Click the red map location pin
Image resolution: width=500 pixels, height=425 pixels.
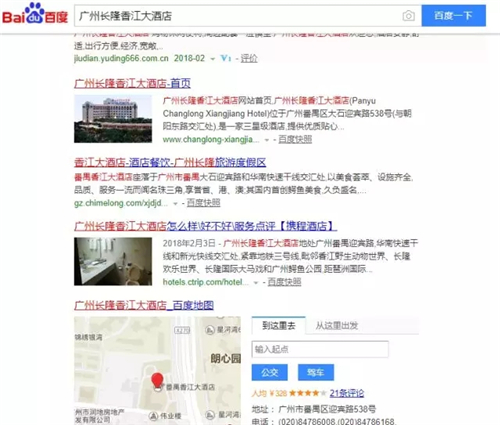[157, 381]
